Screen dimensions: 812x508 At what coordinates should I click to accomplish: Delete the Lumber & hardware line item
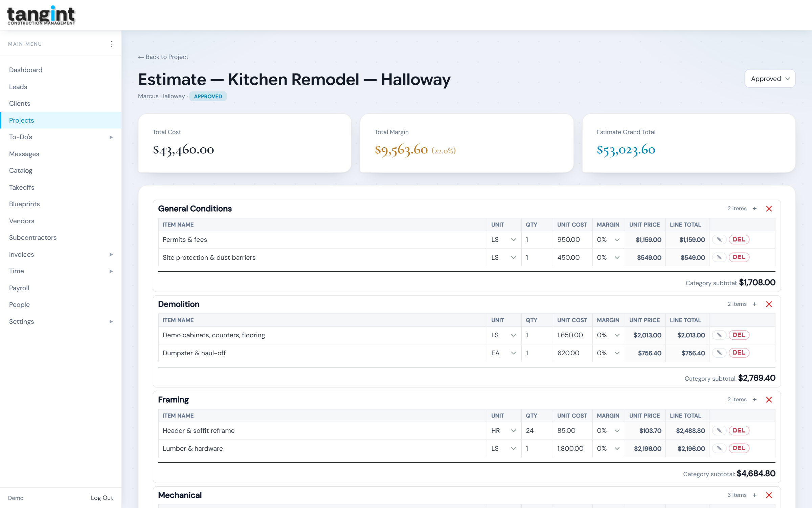(739, 448)
